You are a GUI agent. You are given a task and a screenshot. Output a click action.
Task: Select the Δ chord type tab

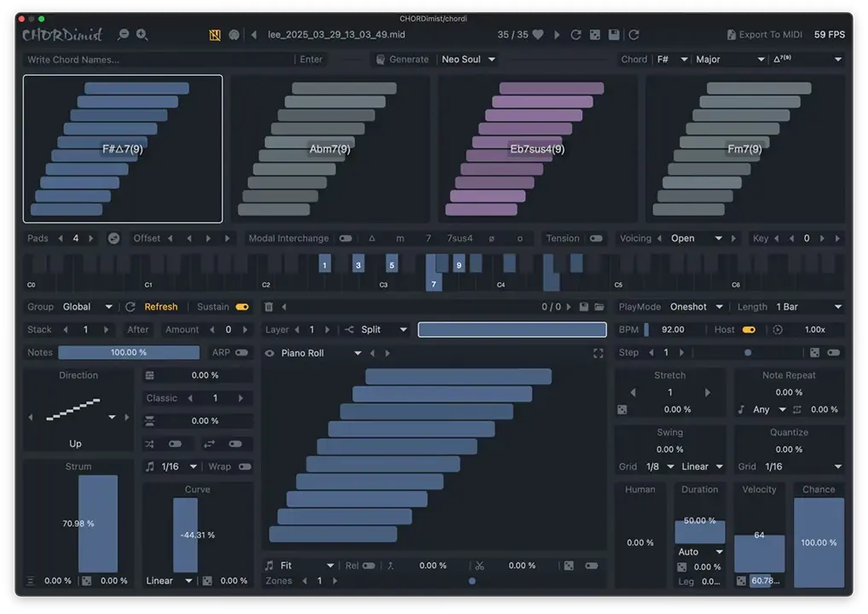pyautogui.click(x=372, y=239)
